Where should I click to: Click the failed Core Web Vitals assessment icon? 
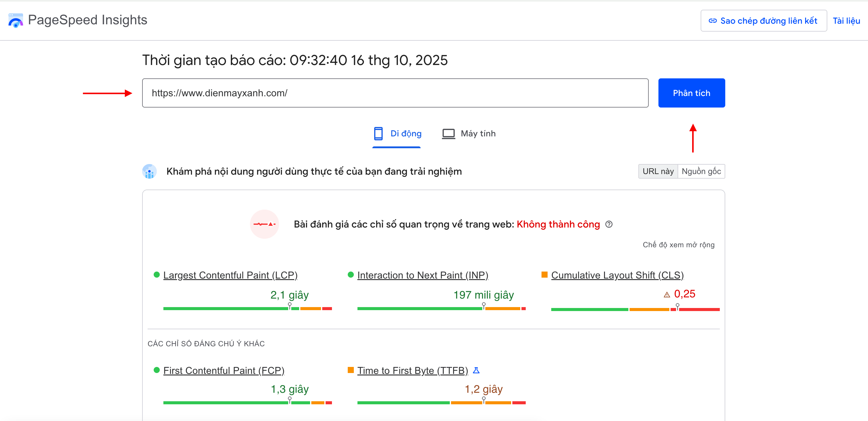click(x=265, y=224)
